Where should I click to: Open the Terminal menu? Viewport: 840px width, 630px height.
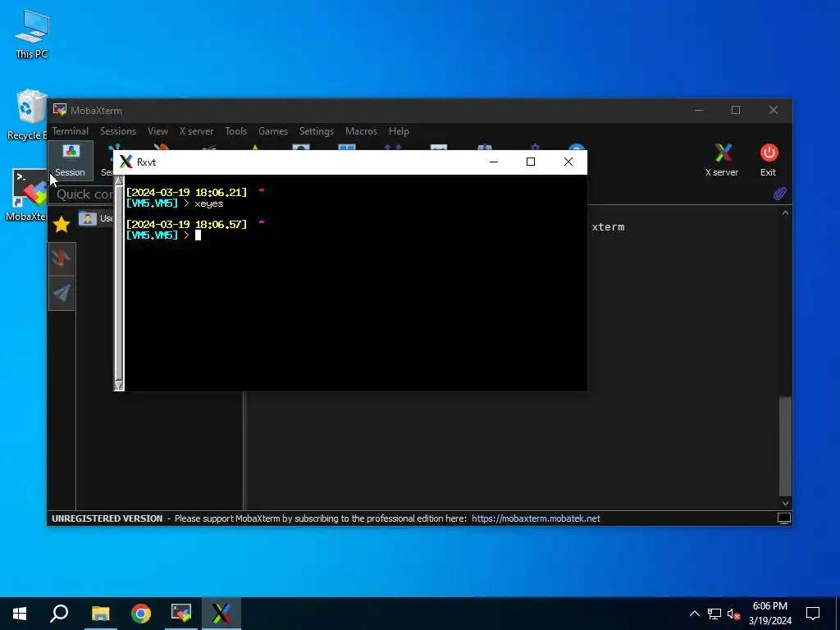click(x=71, y=131)
